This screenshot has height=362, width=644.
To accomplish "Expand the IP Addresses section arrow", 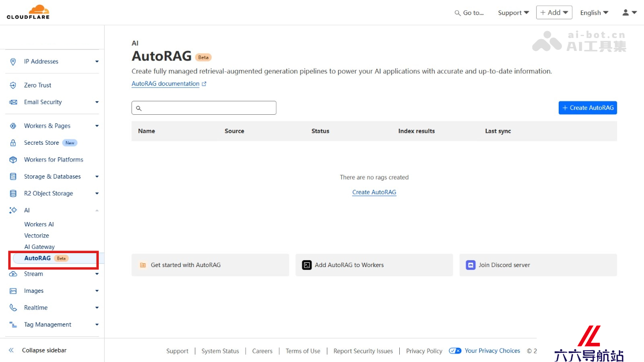I will point(97,62).
